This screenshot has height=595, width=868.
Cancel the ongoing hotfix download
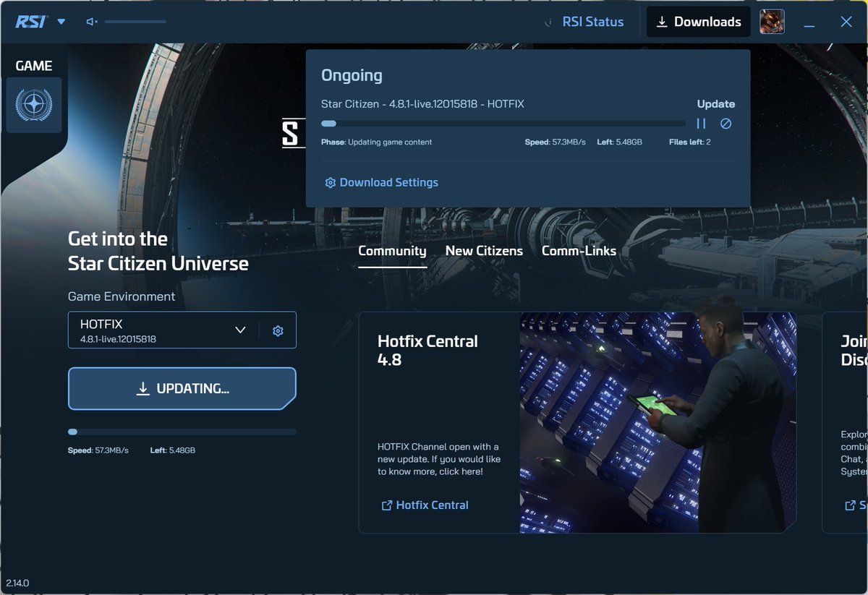pyautogui.click(x=726, y=124)
